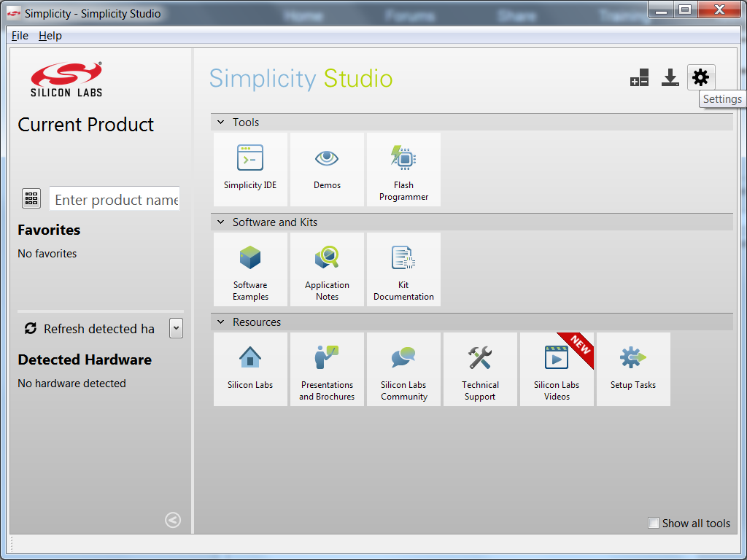Viewport: 747px width, 560px height.
Task: Collapse the Software and Kits section
Action: (x=221, y=222)
